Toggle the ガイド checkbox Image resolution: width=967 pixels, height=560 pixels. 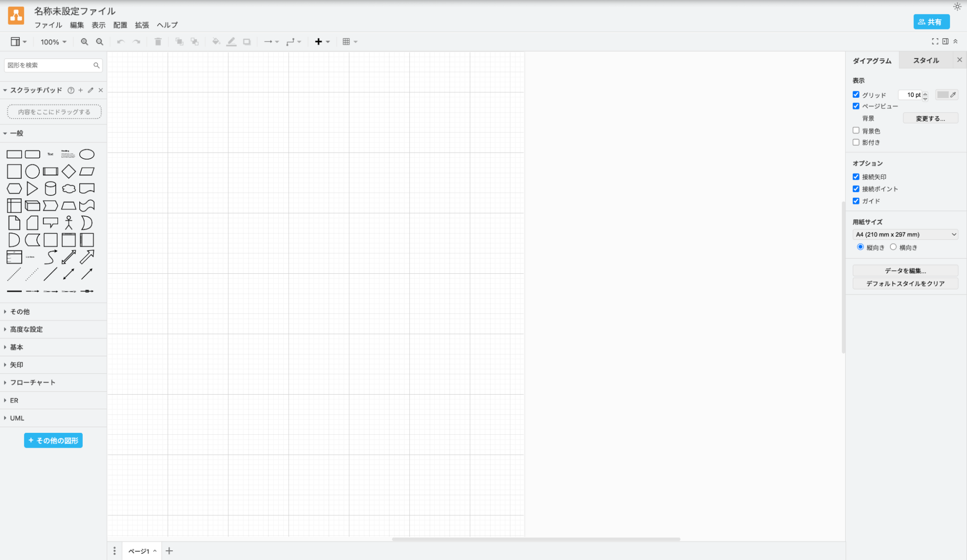point(856,201)
